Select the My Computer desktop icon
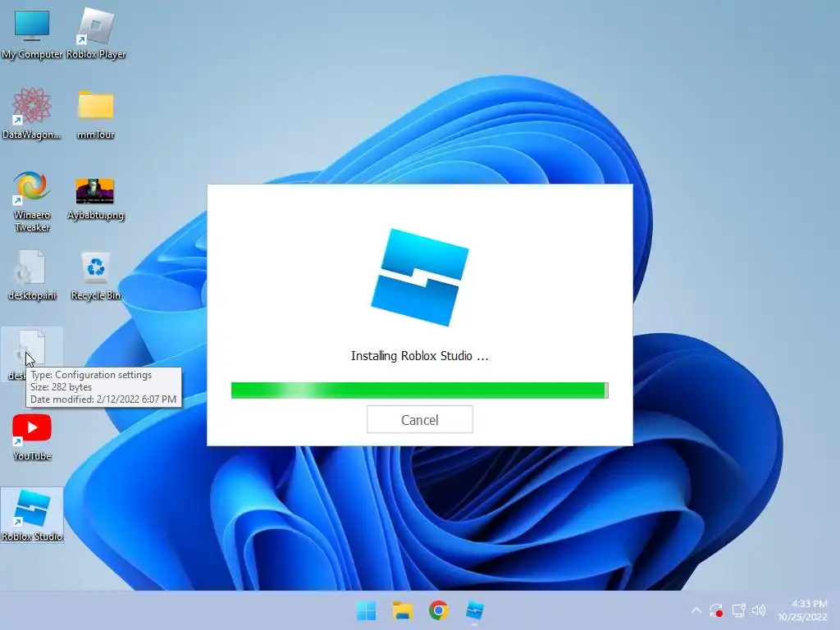 pyautogui.click(x=32, y=34)
